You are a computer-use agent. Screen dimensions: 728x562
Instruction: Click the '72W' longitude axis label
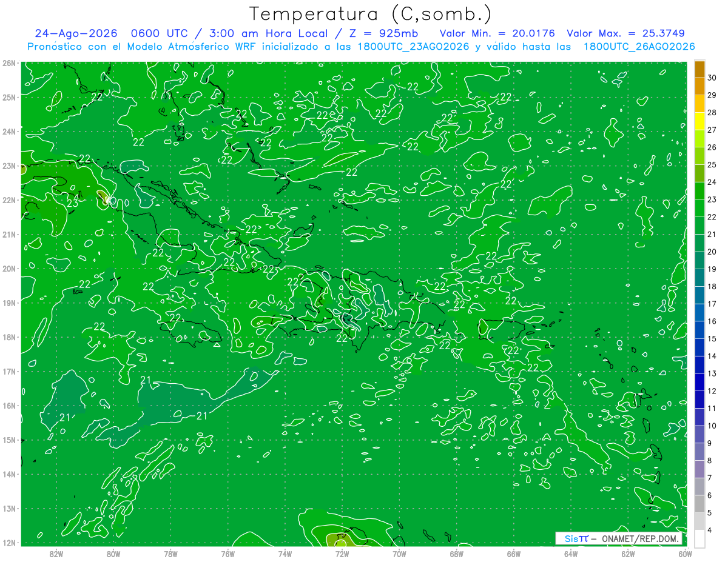point(342,554)
